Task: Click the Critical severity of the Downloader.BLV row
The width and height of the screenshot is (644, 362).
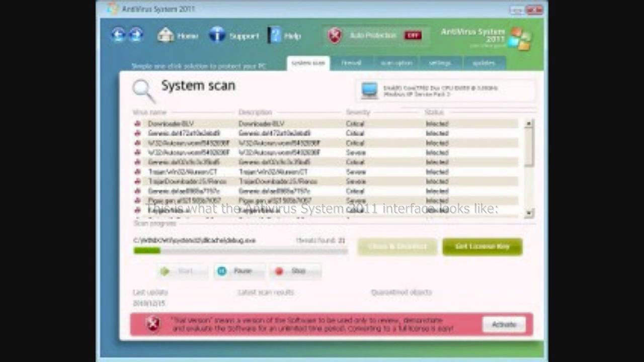Action: pyautogui.click(x=355, y=124)
